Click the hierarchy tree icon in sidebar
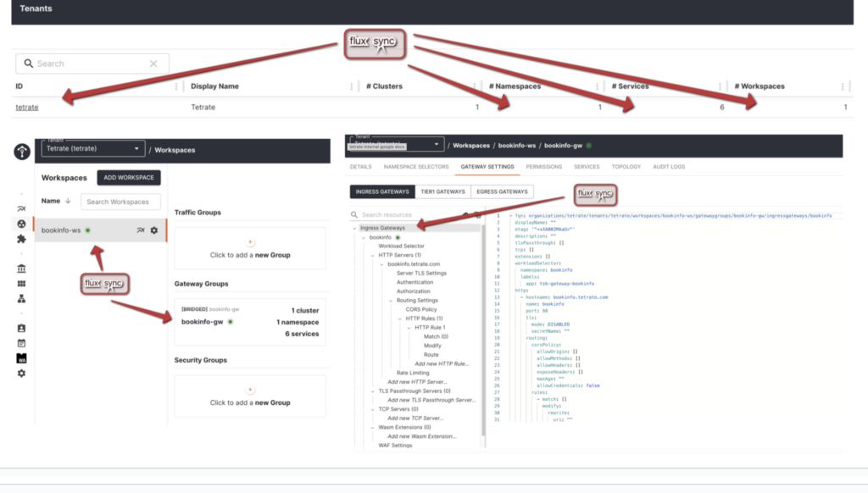This screenshot has height=493, width=868. (22, 299)
